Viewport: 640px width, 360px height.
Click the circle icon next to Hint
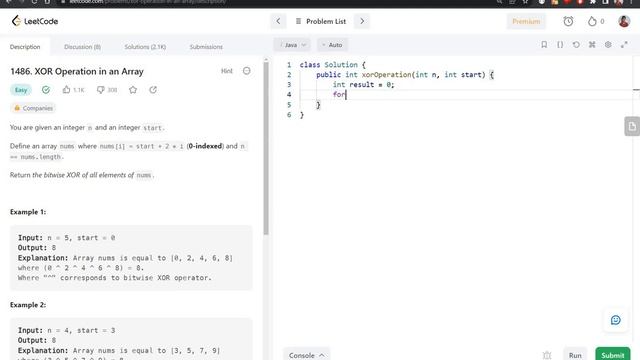[x=247, y=71]
